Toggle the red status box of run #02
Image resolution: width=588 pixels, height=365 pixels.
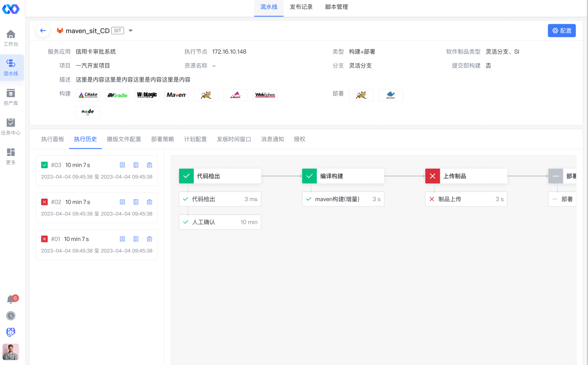[44, 202]
